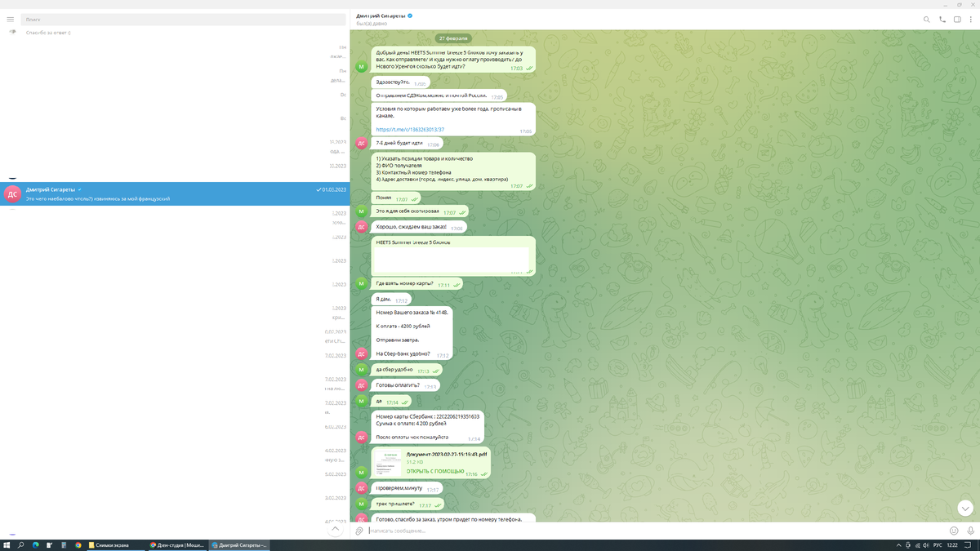980x551 pixels.
Task: Open the t.me channel link in message
Action: coord(410,129)
